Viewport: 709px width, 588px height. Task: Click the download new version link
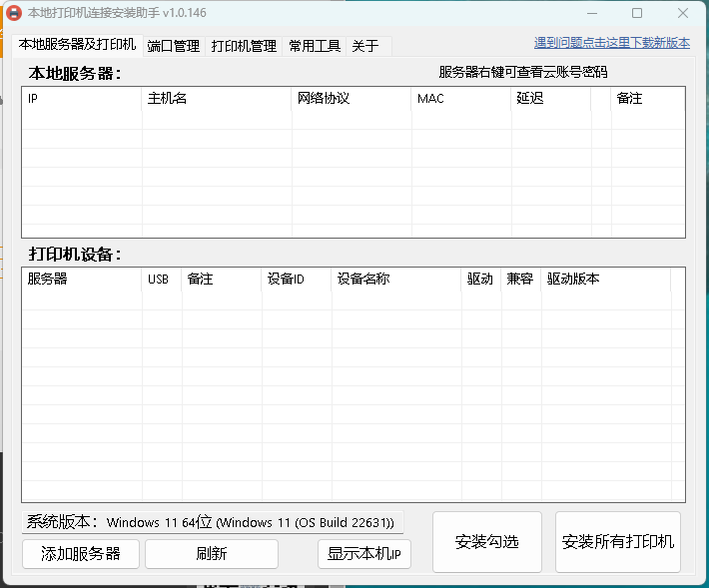coord(611,43)
